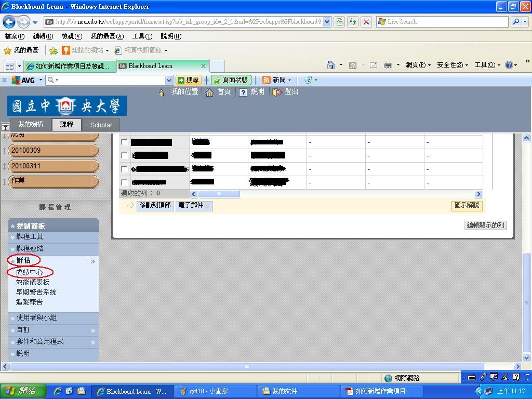
Task: Check the second student row checkbox
Action: tap(124, 155)
